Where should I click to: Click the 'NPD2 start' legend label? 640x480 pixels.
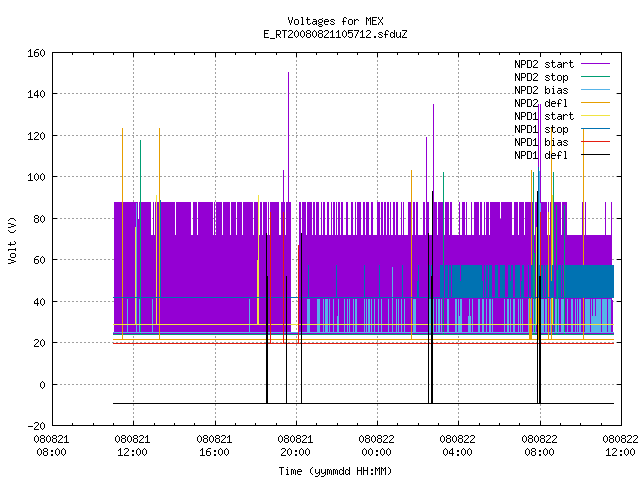(x=544, y=64)
